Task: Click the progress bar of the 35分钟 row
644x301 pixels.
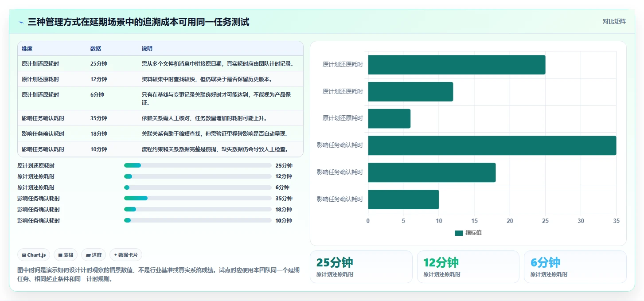Action: (198, 198)
